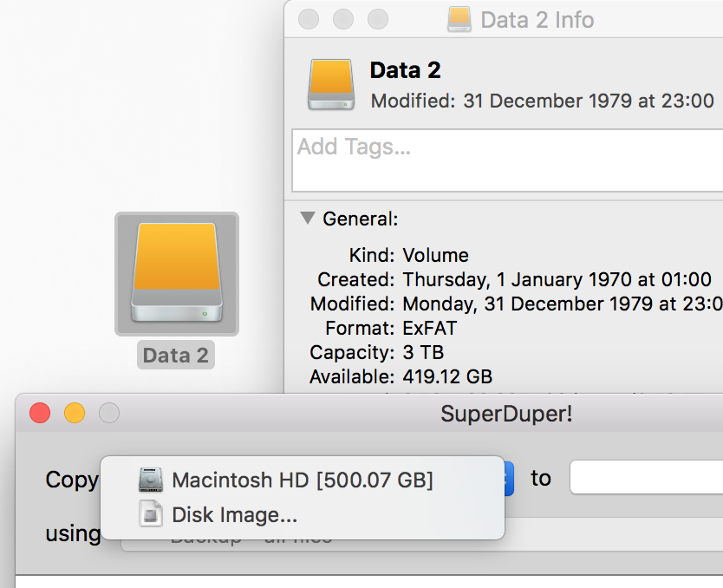
Task: Collapse the General section disclosure triangle
Action: click(x=308, y=218)
